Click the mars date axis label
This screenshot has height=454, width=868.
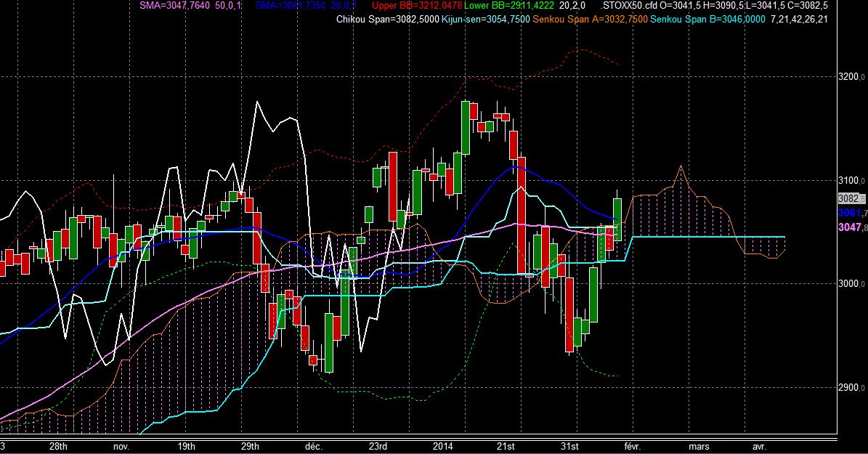(x=699, y=446)
